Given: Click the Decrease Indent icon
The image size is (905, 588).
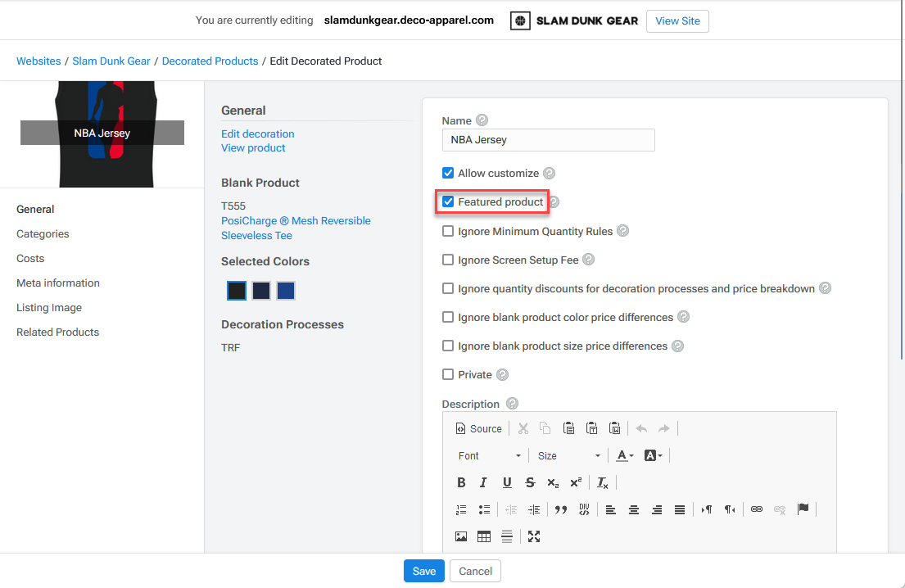Looking at the screenshot, I should [x=511, y=509].
